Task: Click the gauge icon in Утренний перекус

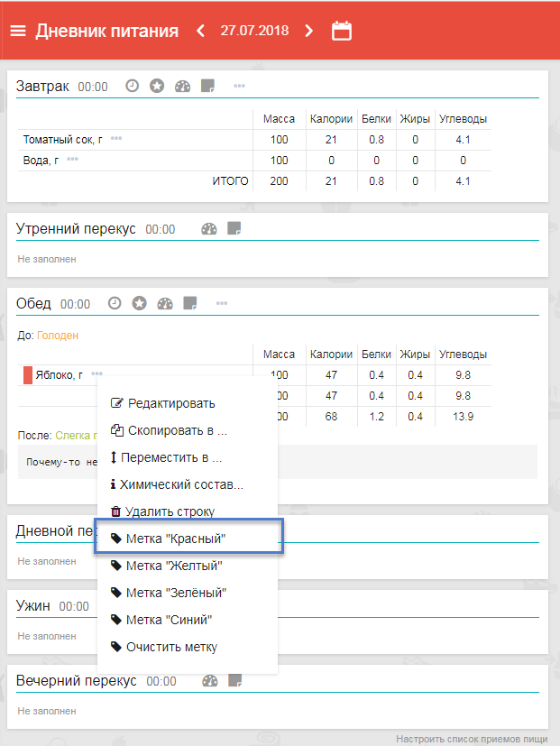Action: coord(209,228)
